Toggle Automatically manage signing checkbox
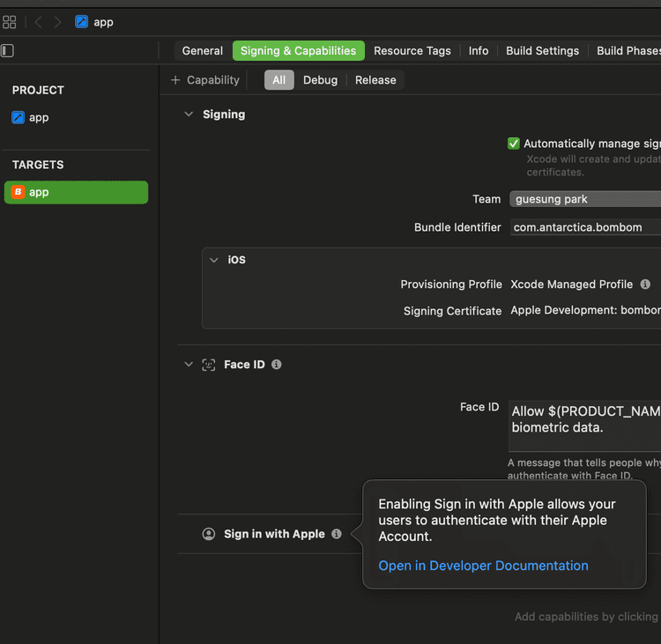 click(x=514, y=144)
